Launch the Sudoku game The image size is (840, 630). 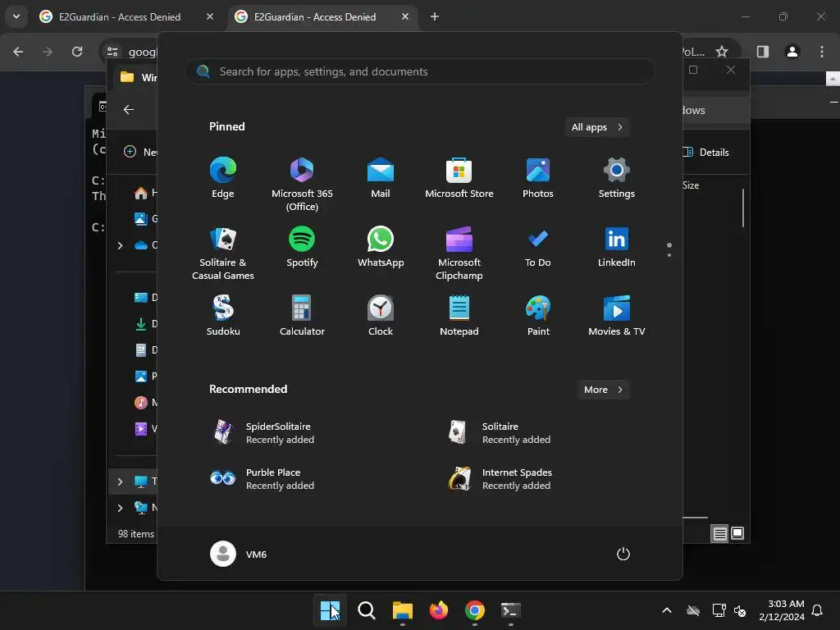point(223,316)
